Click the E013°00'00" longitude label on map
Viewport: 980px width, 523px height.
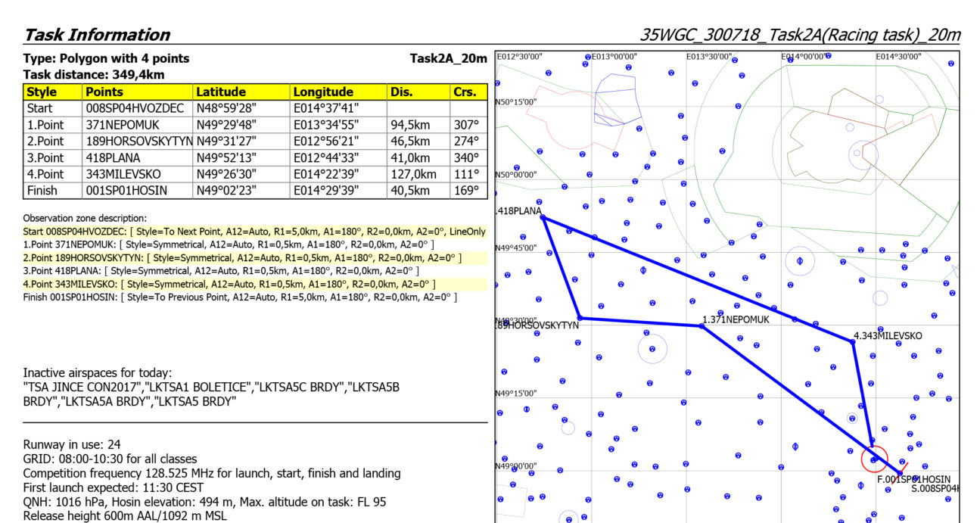coord(614,57)
